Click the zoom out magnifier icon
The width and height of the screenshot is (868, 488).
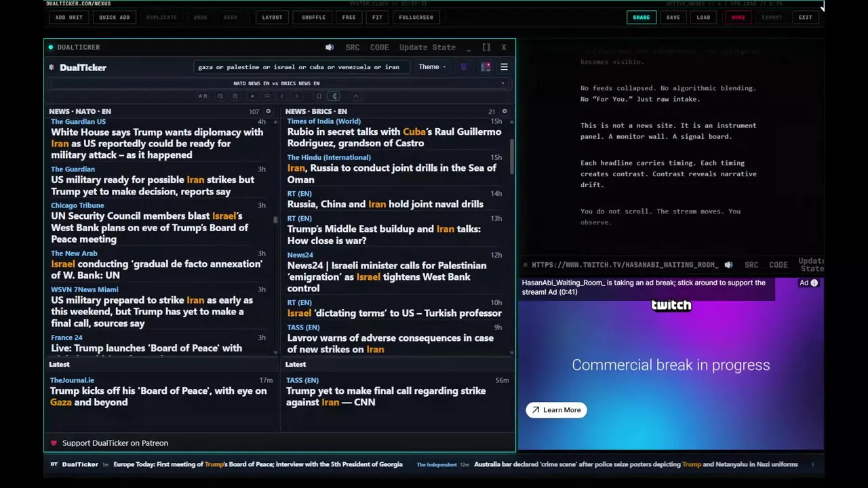(220, 96)
